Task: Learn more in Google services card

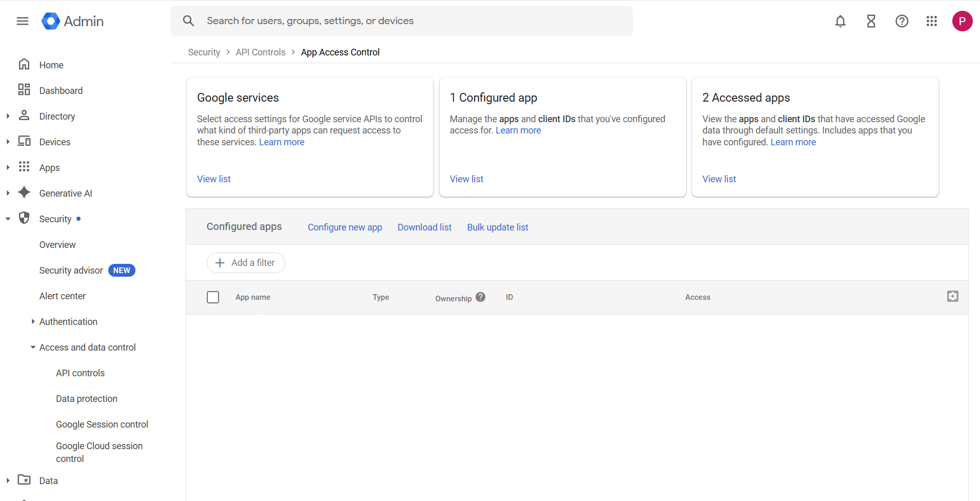Action: coord(282,142)
